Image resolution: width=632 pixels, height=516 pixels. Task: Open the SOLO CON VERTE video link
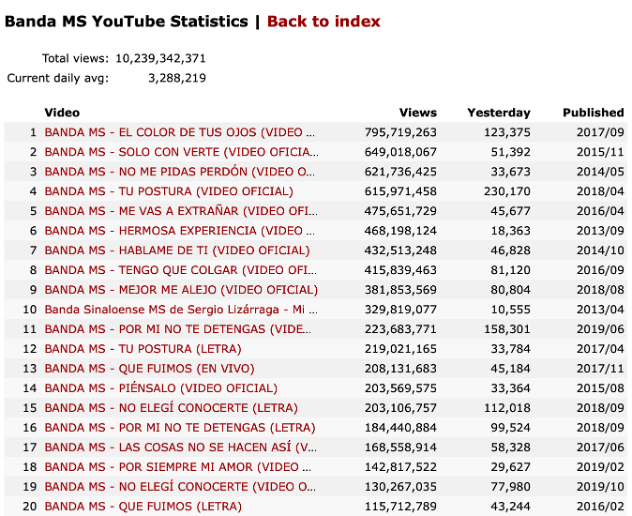(182, 152)
